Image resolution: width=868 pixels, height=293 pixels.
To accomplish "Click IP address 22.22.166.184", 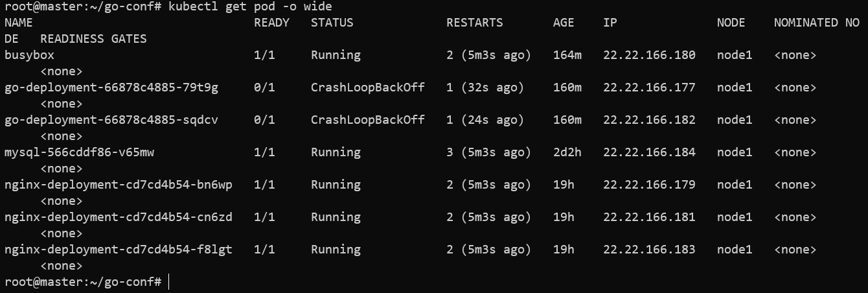I will (649, 152).
